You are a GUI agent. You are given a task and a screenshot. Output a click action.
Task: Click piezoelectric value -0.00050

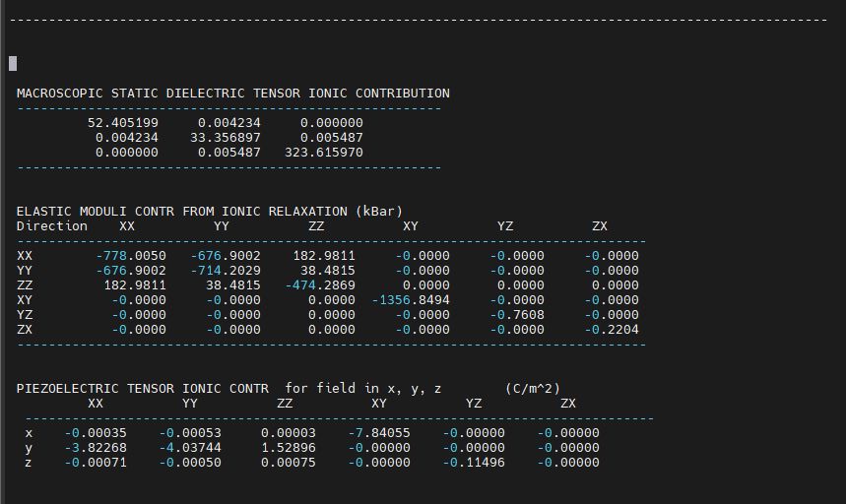pyautogui.click(x=190, y=463)
